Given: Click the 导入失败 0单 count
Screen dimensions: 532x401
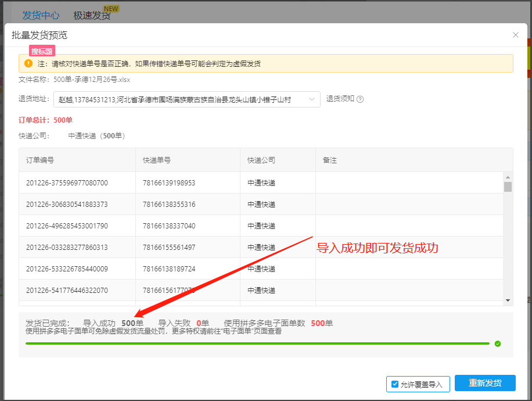Looking at the screenshot, I should 184,323.
